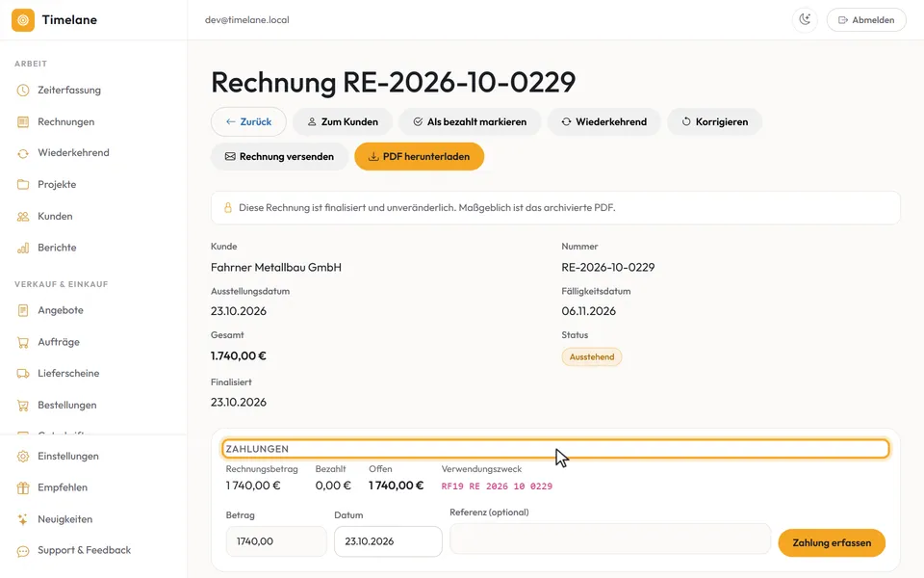
Task: Open Aufträge in the sidebar
Action: pos(59,342)
